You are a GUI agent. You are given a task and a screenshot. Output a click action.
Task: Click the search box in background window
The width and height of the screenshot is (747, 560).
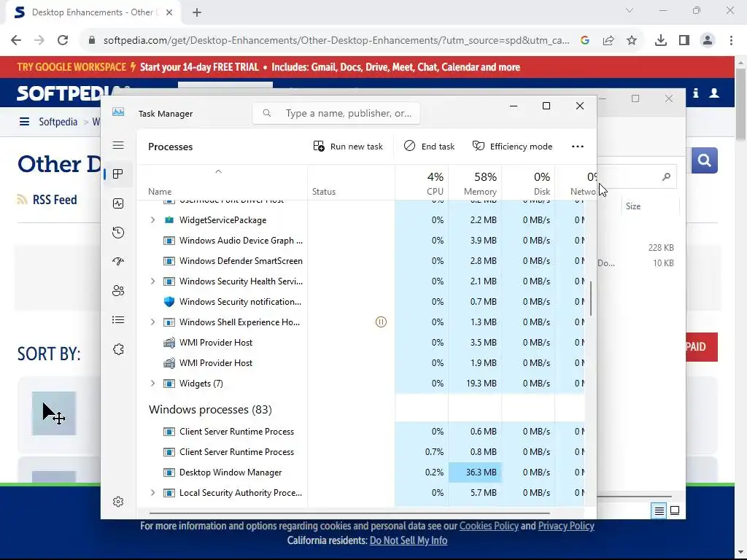(637, 176)
